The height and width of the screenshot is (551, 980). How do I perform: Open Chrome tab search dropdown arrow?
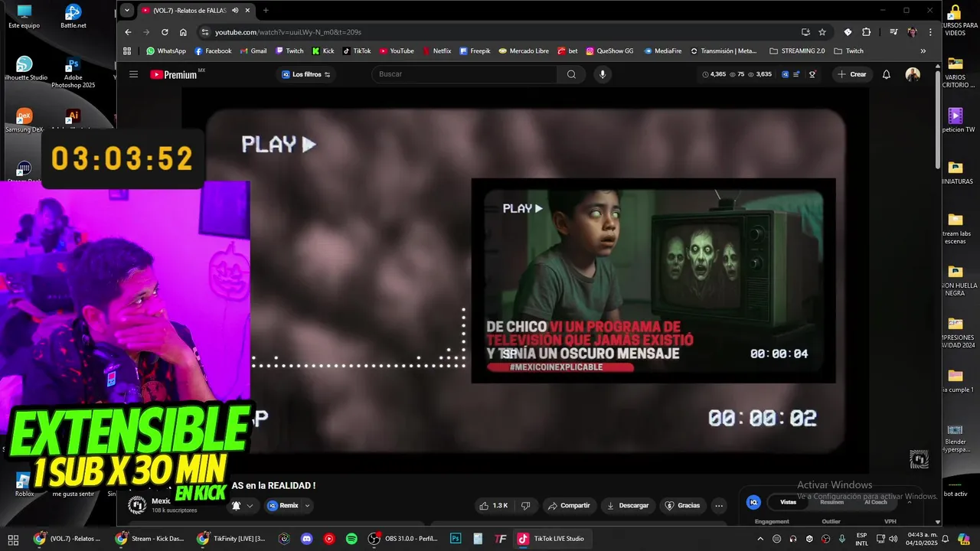127,11
